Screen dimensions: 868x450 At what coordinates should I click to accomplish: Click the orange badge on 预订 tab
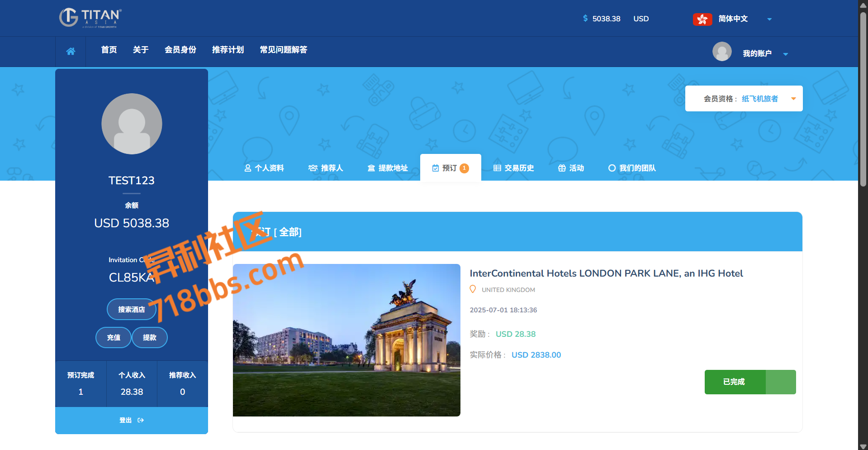[x=464, y=168]
